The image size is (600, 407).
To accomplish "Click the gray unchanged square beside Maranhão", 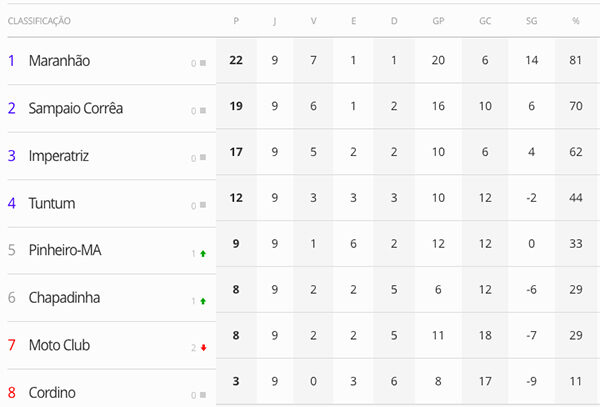I will coord(203,63).
